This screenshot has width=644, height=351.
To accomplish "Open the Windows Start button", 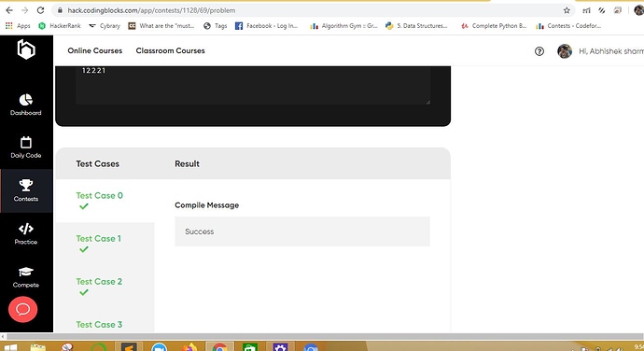I will point(10,347).
